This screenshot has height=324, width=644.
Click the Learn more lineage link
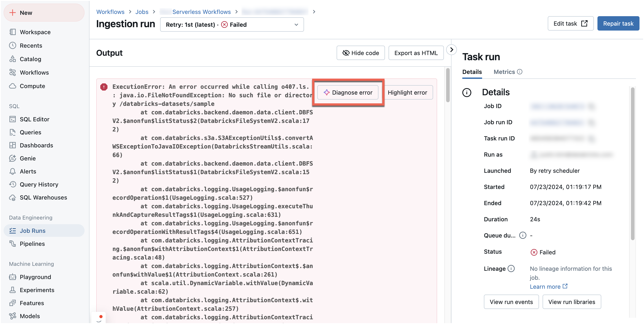[545, 286]
